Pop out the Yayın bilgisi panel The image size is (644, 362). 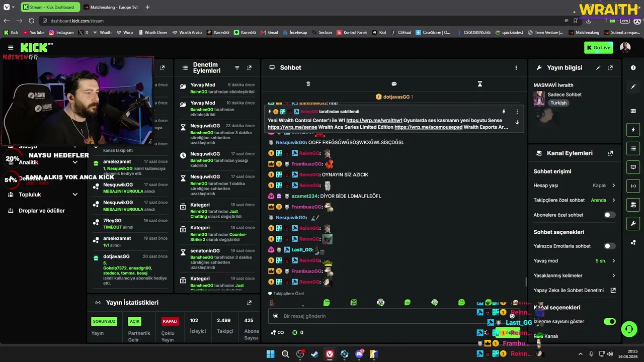tap(610, 68)
